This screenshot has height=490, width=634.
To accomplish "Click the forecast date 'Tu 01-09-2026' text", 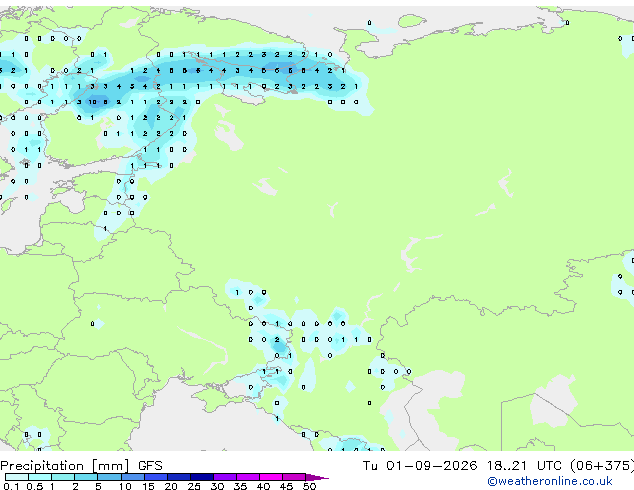I will [x=420, y=466].
